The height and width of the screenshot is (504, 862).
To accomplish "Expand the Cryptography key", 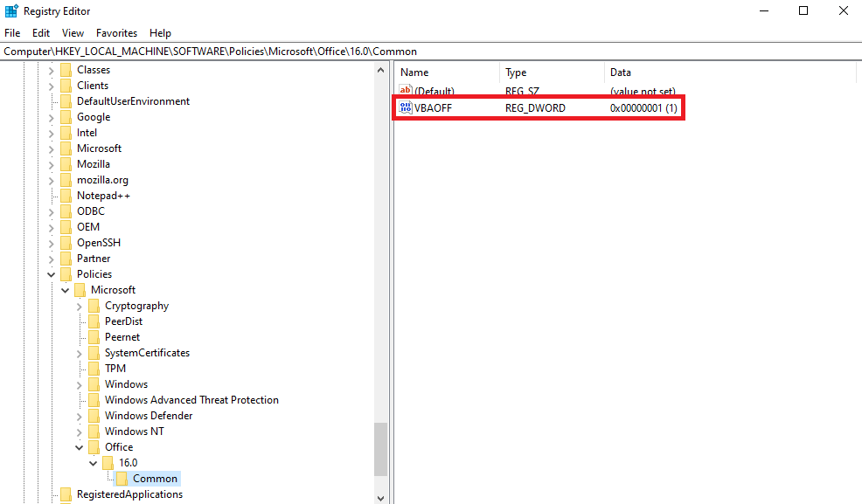I will (x=80, y=307).
